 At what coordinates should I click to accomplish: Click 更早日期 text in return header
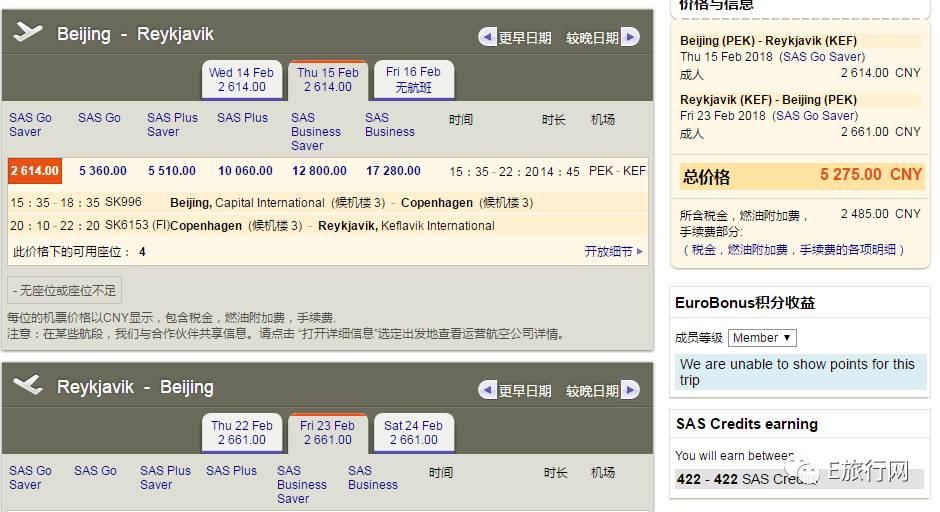[525, 391]
